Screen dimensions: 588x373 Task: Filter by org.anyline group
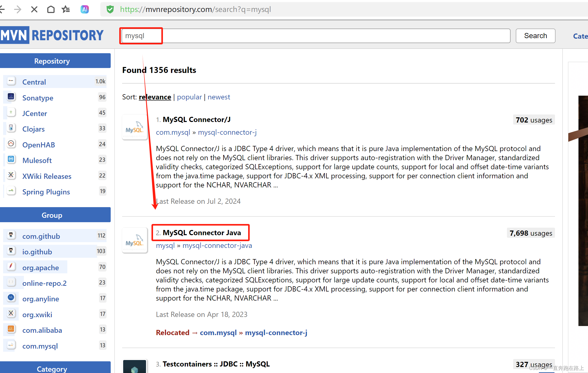click(41, 299)
